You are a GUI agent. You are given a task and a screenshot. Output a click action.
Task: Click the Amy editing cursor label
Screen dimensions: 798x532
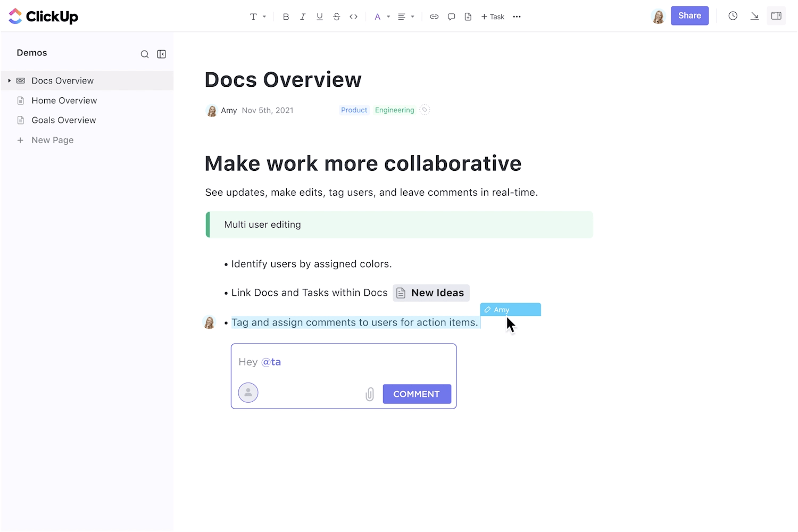click(510, 310)
